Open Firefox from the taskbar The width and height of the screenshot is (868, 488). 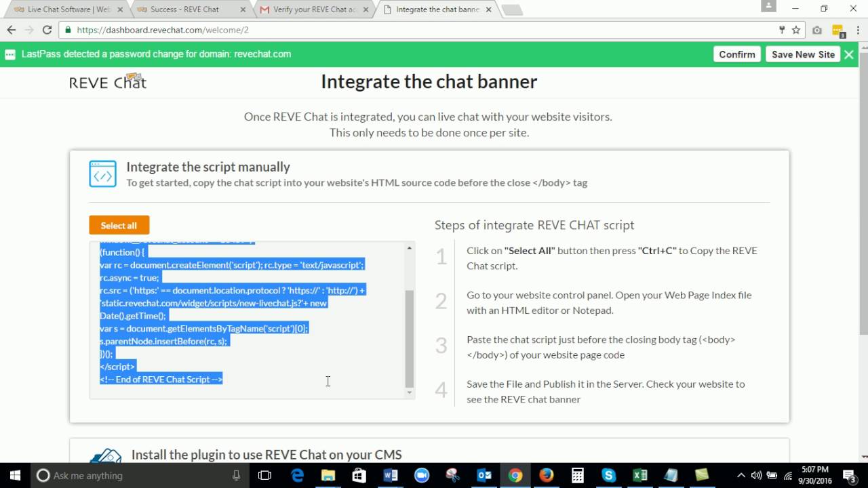[x=547, y=475]
